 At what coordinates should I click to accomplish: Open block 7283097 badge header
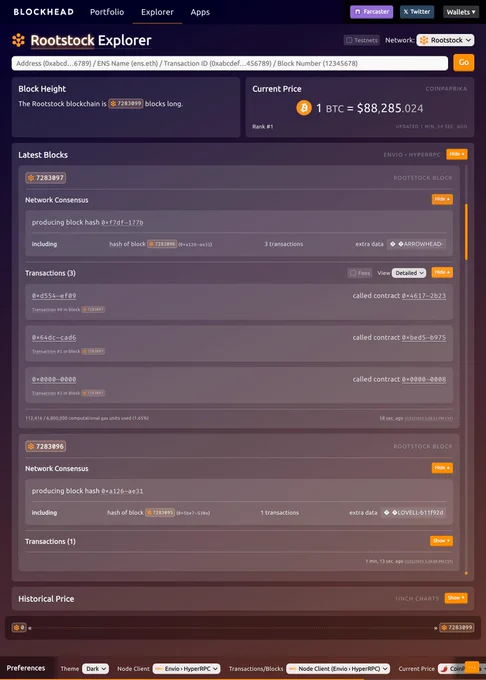46,178
